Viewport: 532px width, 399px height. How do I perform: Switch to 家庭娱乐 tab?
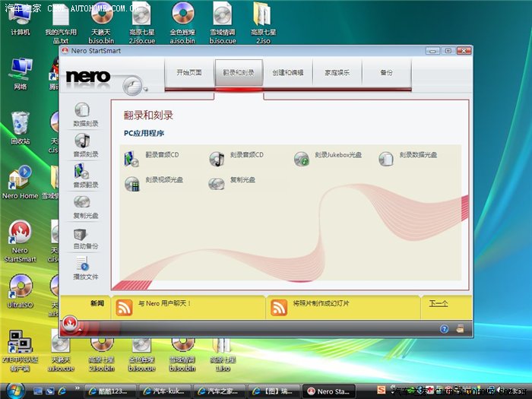tap(337, 73)
